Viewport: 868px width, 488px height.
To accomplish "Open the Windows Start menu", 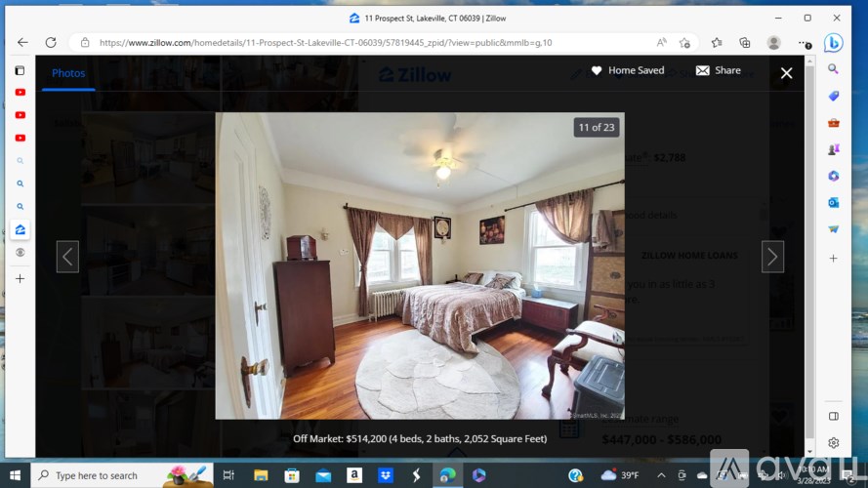I will coord(15,475).
